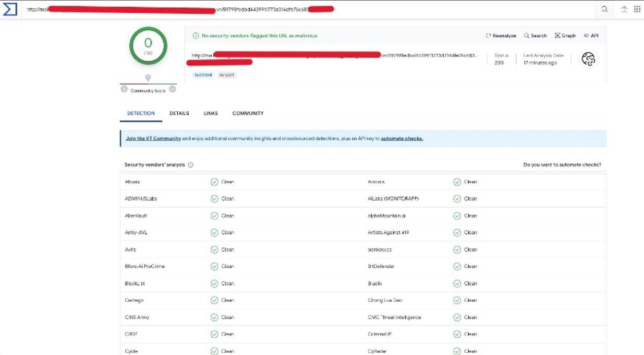The height and width of the screenshot is (355, 644).
Task: Click the status value '200'
Action: (x=499, y=63)
